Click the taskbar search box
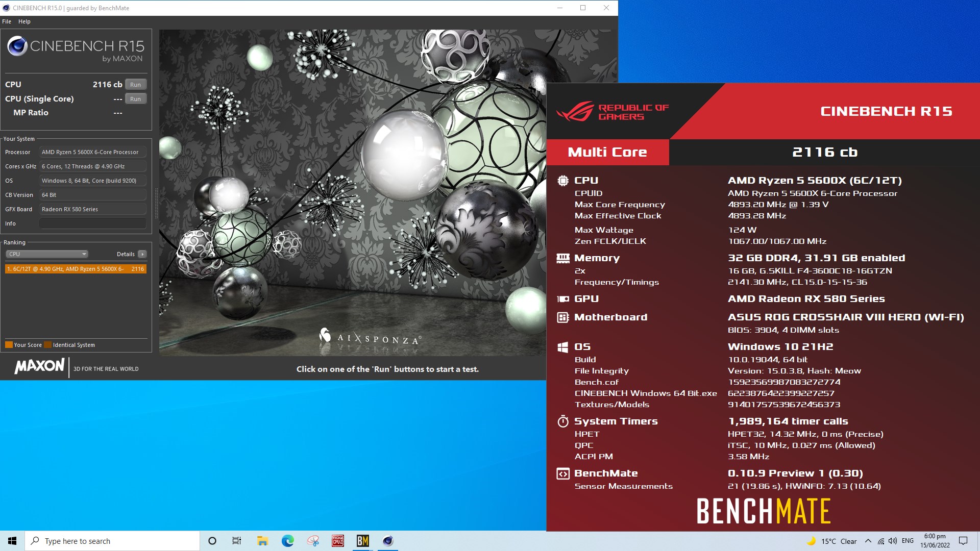 (x=112, y=541)
